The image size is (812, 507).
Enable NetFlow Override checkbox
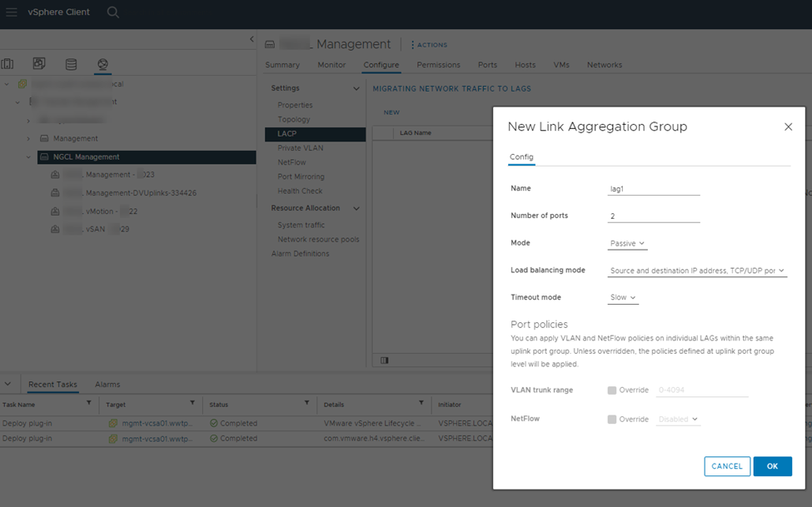tap(612, 419)
